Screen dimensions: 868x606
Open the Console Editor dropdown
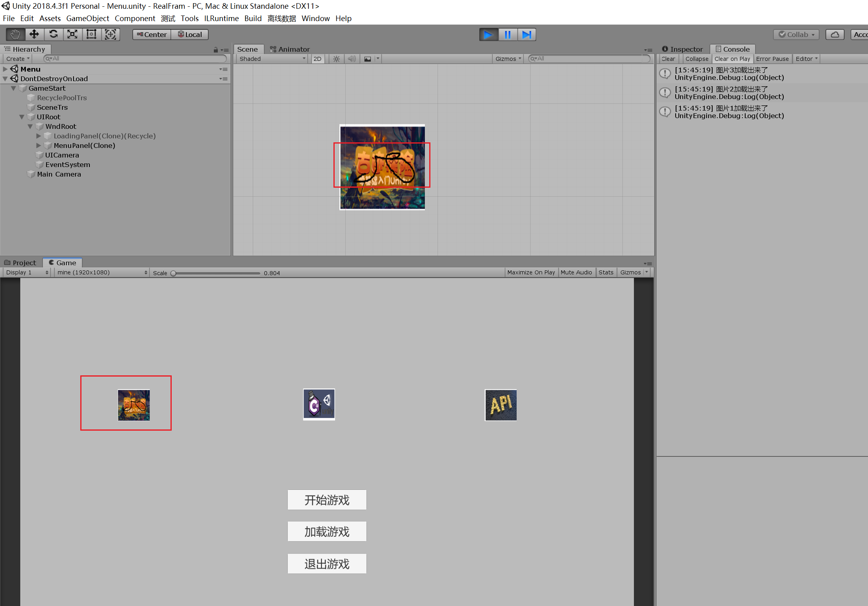[806, 59]
